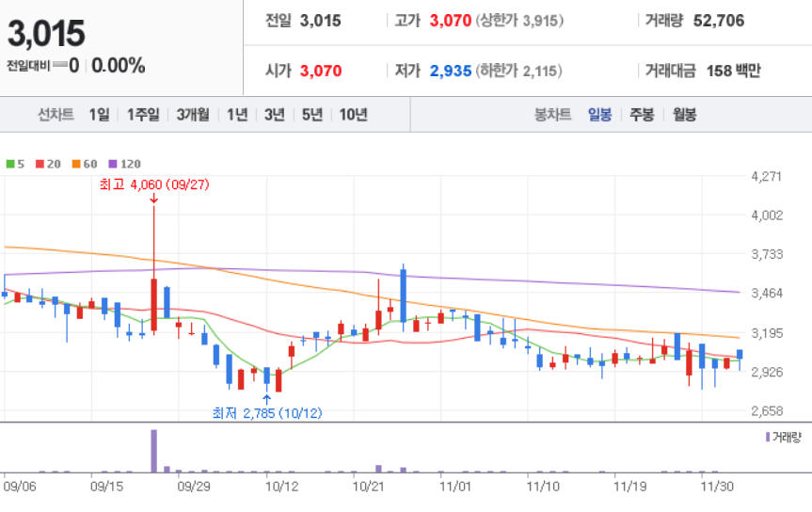Show the 5년 line chart
Image resolution: width=812 pixels, height=512 pixels.
(312, 114)
